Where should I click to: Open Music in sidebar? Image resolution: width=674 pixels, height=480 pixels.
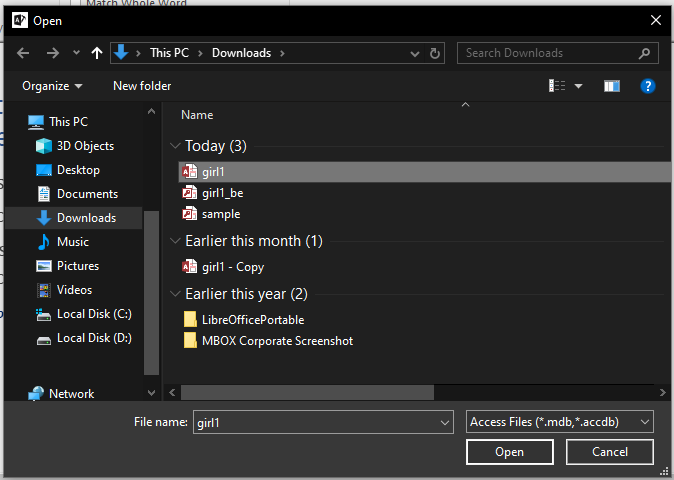tap(64, 242)
